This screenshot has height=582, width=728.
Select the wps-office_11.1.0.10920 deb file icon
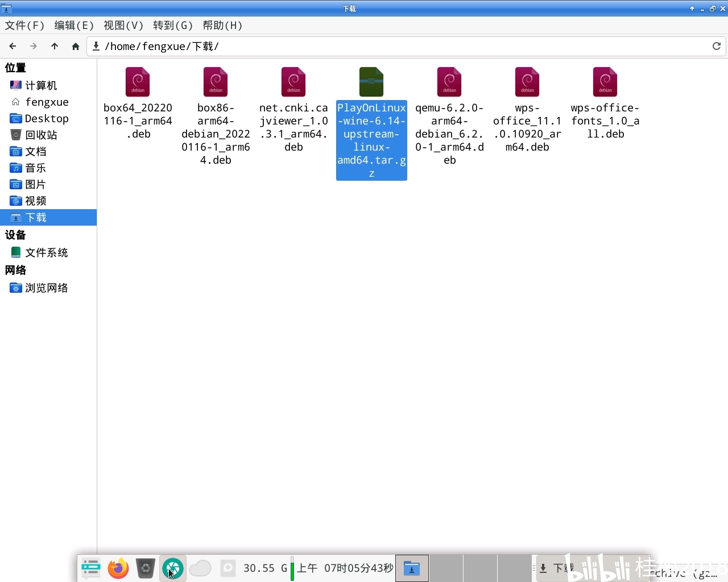point(527,82)
